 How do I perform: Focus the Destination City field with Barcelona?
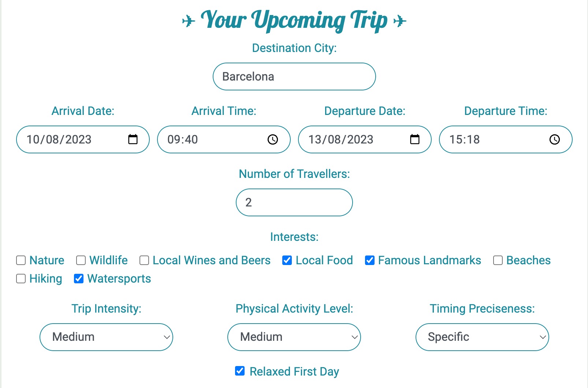294,77
